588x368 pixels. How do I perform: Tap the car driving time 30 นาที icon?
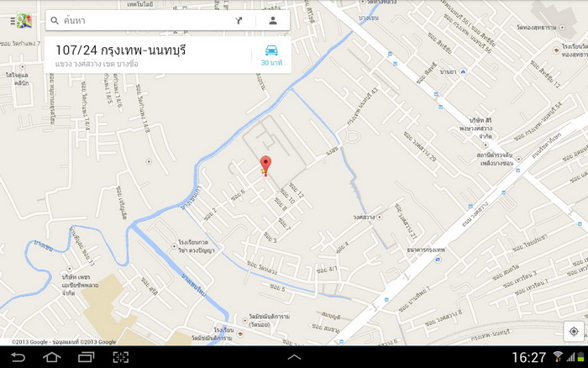271,55
